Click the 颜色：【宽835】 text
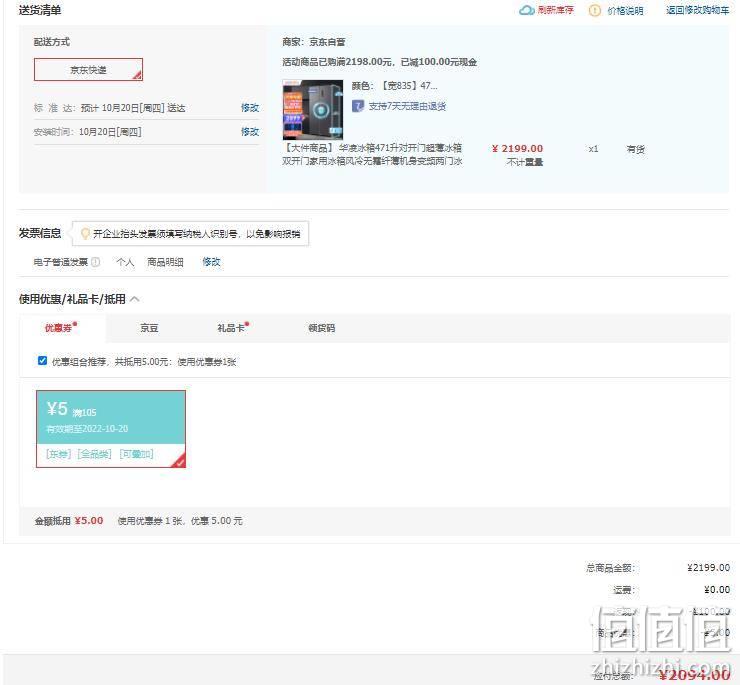 coord(395,85)
